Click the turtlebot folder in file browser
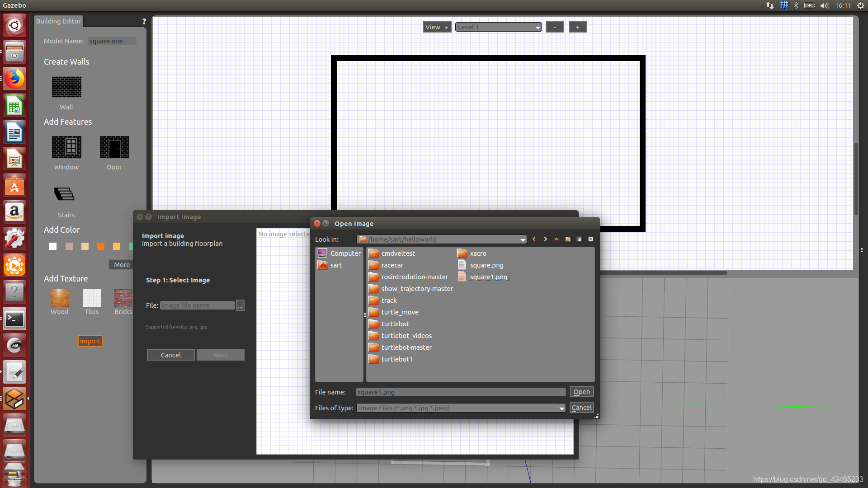The height and width of the screenshot is (488, 868). [395, 324]
